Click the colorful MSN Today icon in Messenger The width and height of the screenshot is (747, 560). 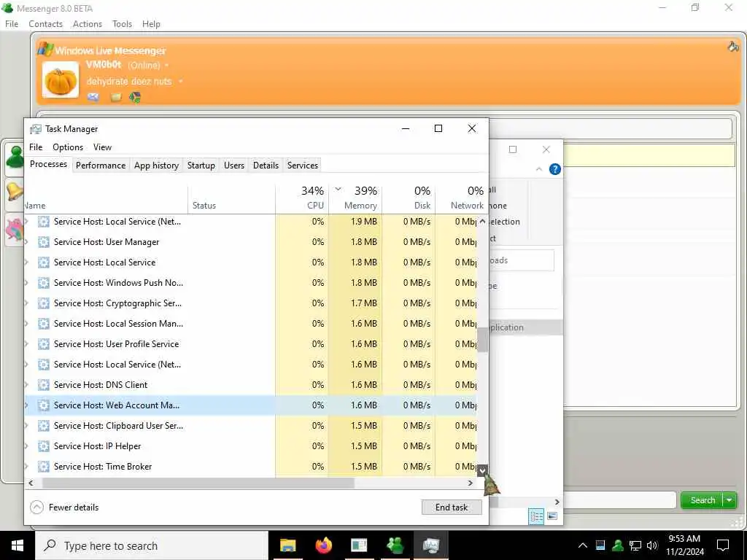click(135, 98)
